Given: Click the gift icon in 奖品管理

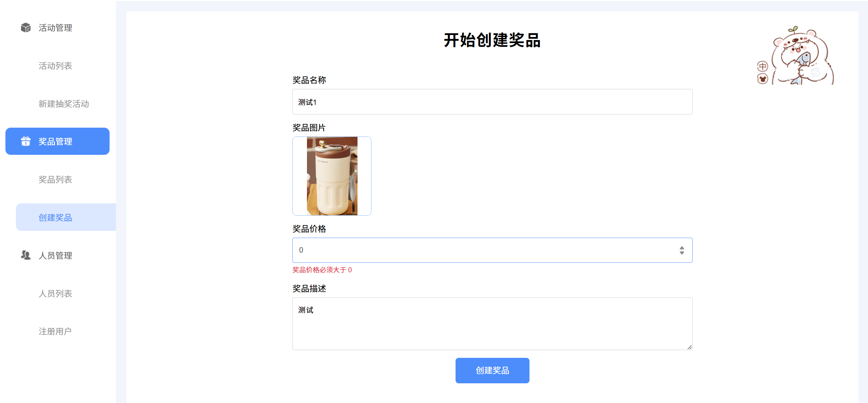Looking at the screenshot, I should (x=25, y=141).
